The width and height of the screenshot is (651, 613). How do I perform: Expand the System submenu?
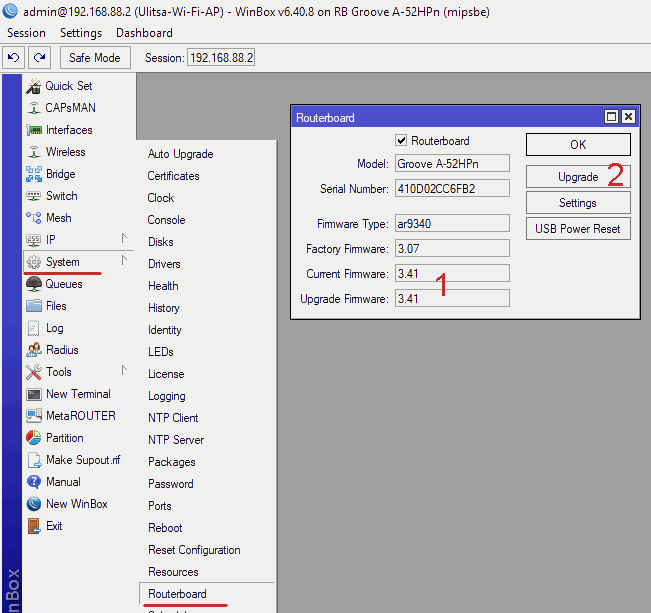pos(125,261)
